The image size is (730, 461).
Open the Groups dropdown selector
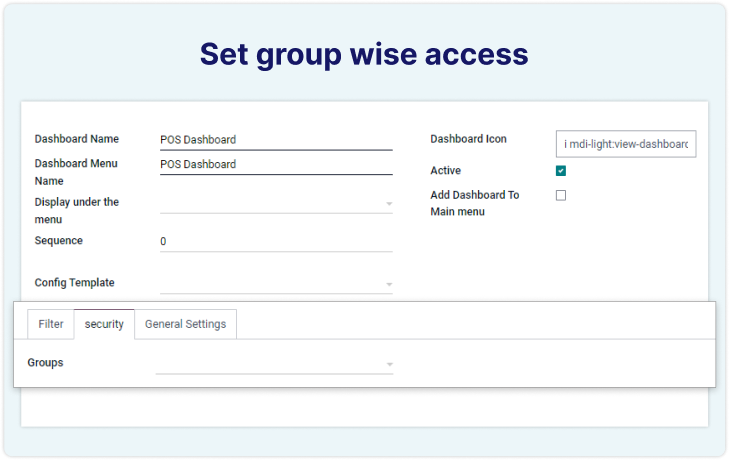click(275, 364)
